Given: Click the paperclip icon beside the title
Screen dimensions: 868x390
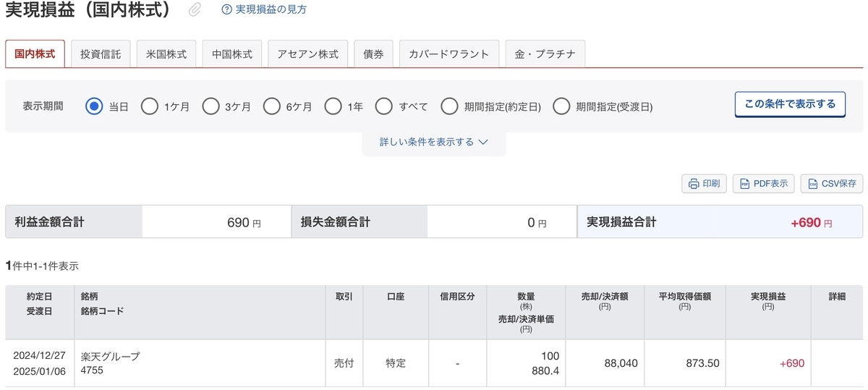Looking at the screenshot, I should tap(195, 9).
